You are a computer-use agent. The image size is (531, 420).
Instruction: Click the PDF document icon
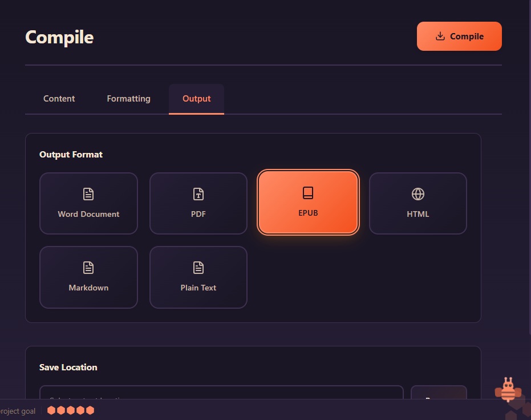click(x=198, y=195)
